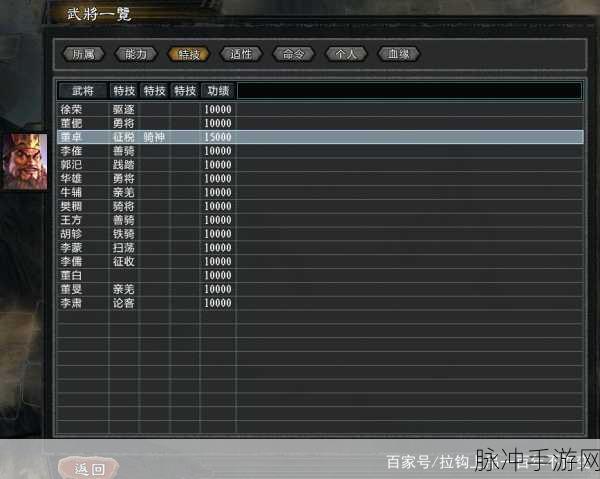Select officer 牛辅
The height and width of the screenshot is (479, 600).
pos(71,192)
